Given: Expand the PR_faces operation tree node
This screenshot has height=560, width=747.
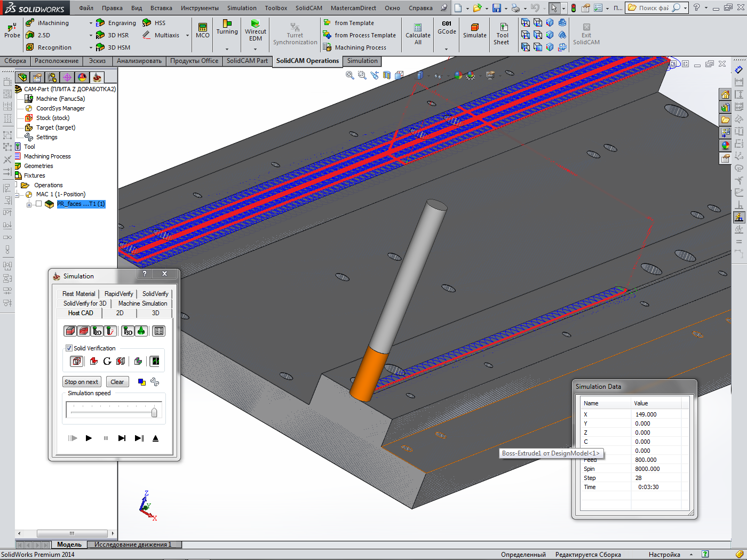Looking at the screenshot, I should (29, 204).
